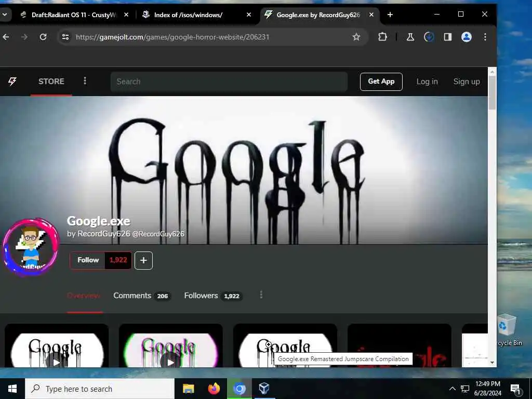Switch to the Followers tab
The image size is (532, 399).
click(x=212, y=296)
